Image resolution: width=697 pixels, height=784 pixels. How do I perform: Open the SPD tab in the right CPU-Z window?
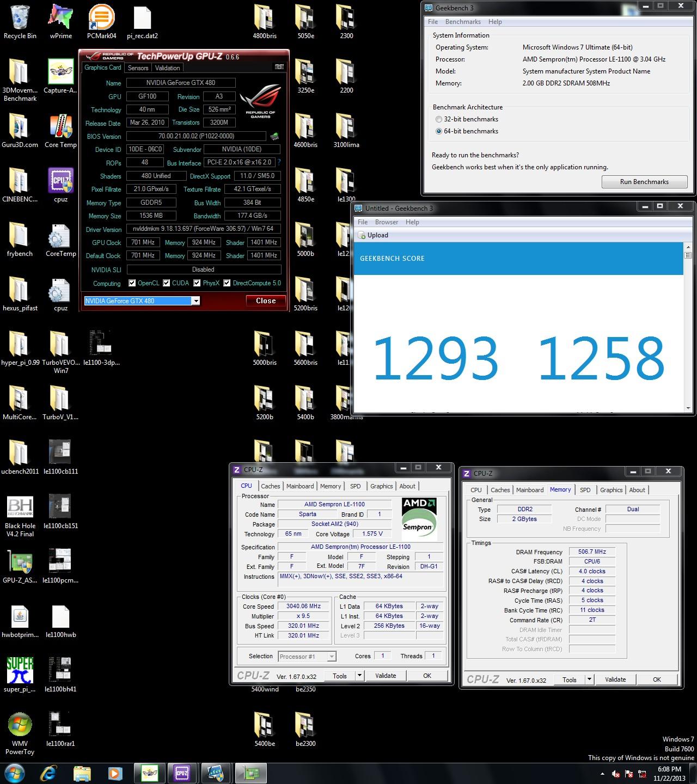tap(585, 490)
